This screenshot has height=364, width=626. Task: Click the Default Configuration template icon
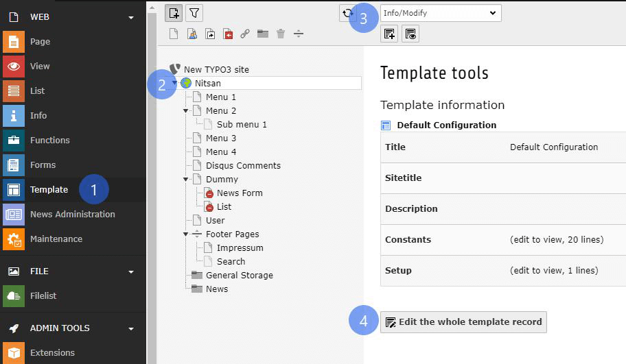point(386,125)
